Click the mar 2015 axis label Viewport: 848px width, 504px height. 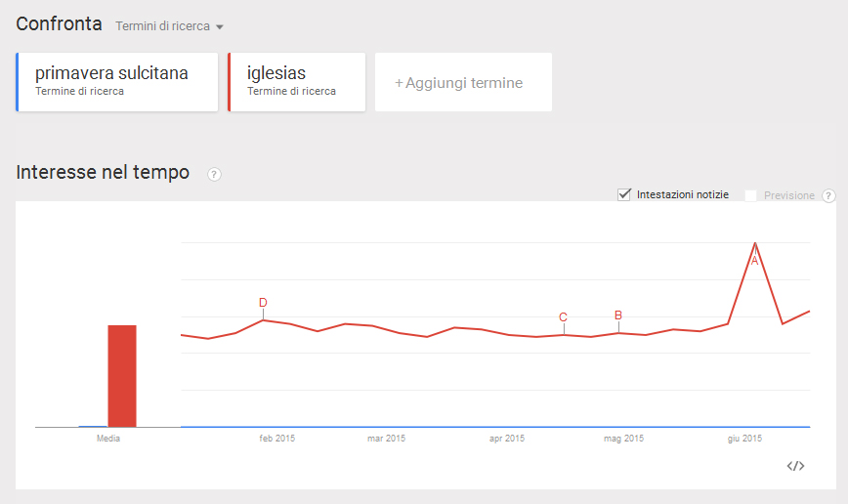click(x=386, y=439)
